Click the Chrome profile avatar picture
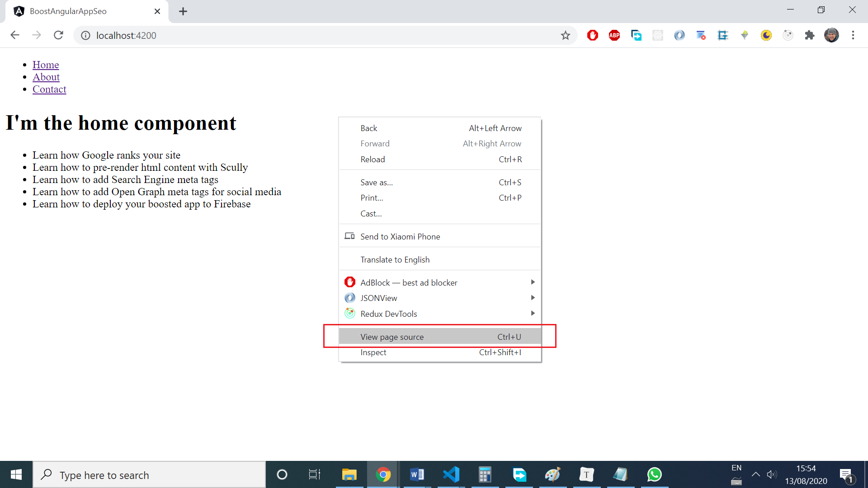The height and width of the screenshot is (488, 868). tap(832, 35)
